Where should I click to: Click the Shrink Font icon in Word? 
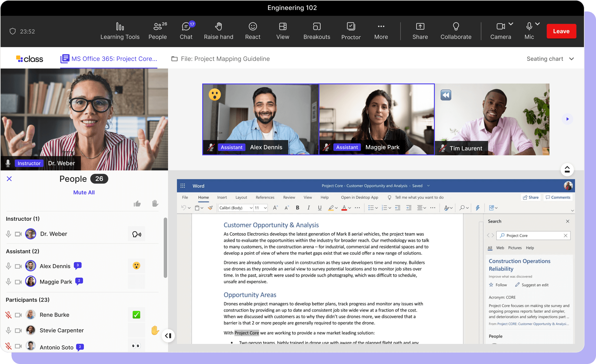(286, 208)
